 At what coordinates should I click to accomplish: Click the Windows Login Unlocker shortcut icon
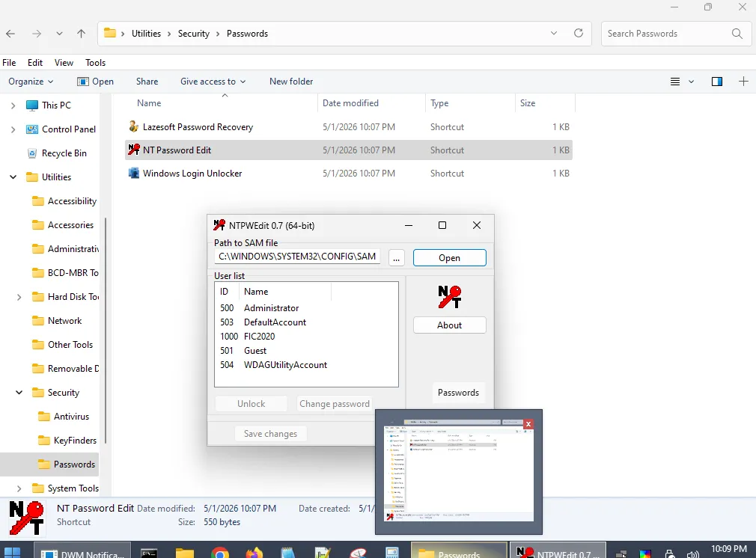133,173
